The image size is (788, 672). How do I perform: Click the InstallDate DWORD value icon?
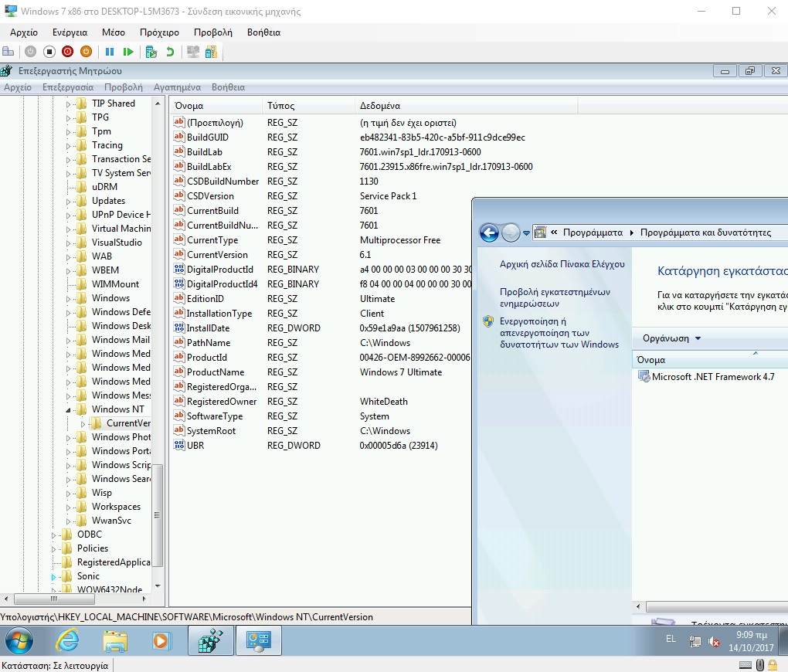click(x=178, y=328)
